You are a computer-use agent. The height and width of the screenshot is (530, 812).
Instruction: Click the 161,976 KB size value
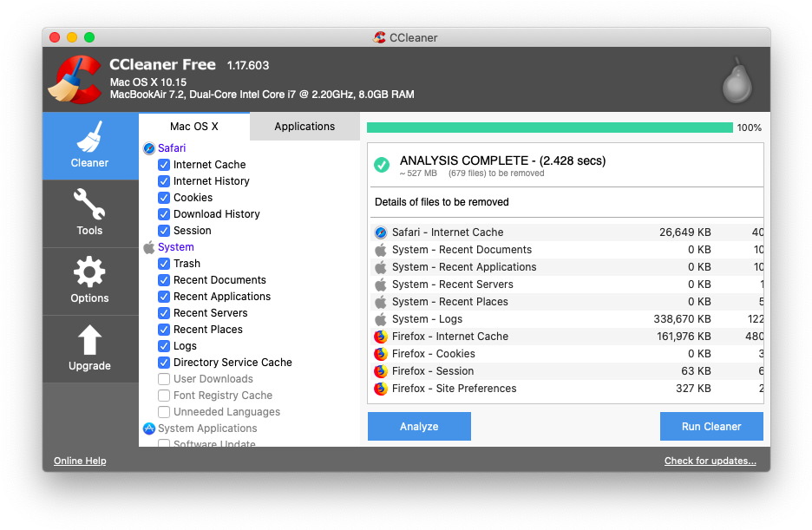[x=684, y=337]
